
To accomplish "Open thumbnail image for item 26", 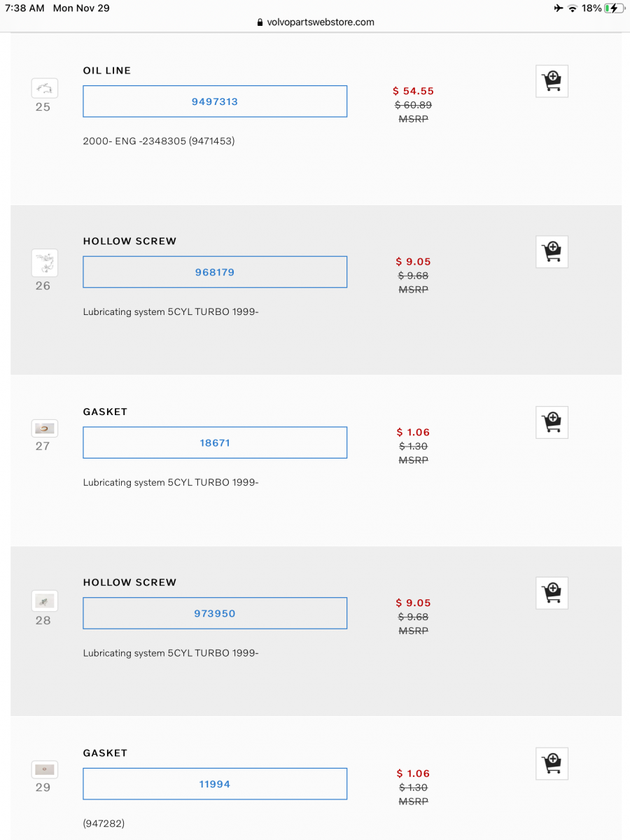I will [44, 263].
